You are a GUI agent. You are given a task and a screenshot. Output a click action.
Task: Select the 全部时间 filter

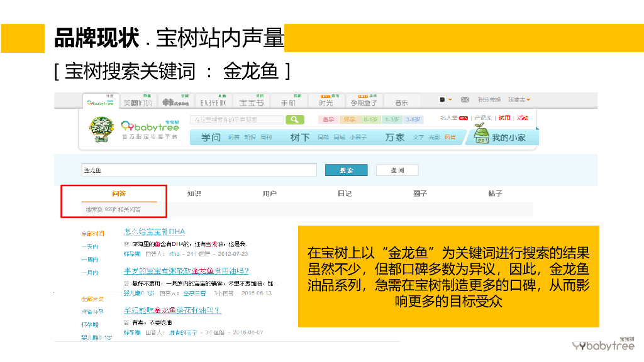point(92,234)
